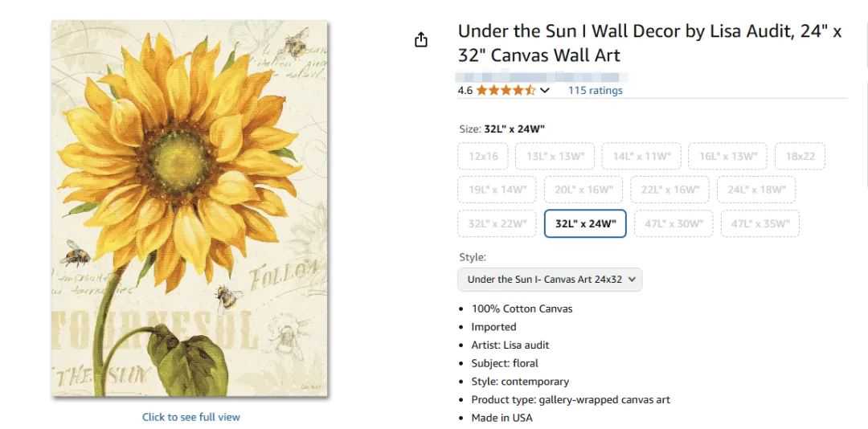This screenshot has height=429, width=868.
Task: Pick the 16L" x 13W" size option
Action: coord(727,156)
